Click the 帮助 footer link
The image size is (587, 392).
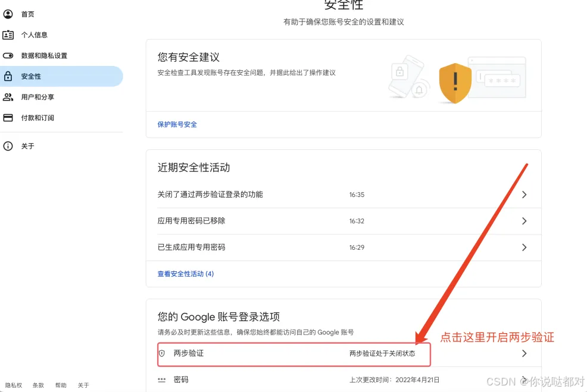[x=61, y=385]
